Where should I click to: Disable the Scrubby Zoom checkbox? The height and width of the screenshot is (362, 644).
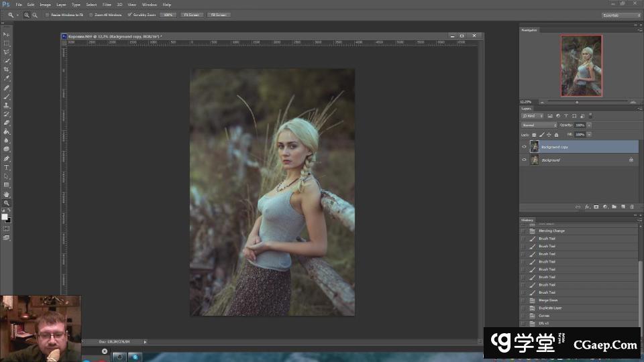tap(129, 15)
